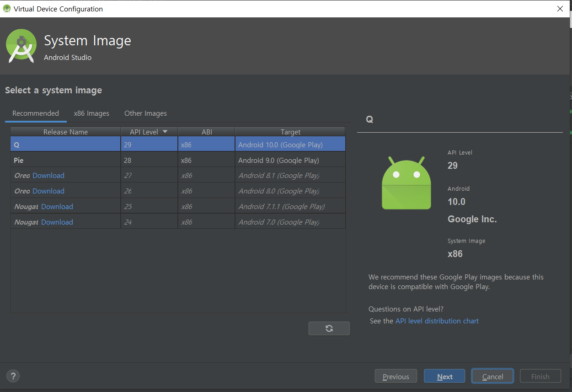Switch to the x86 Images tab
The image size is (572, 392).
pos(91,113)
